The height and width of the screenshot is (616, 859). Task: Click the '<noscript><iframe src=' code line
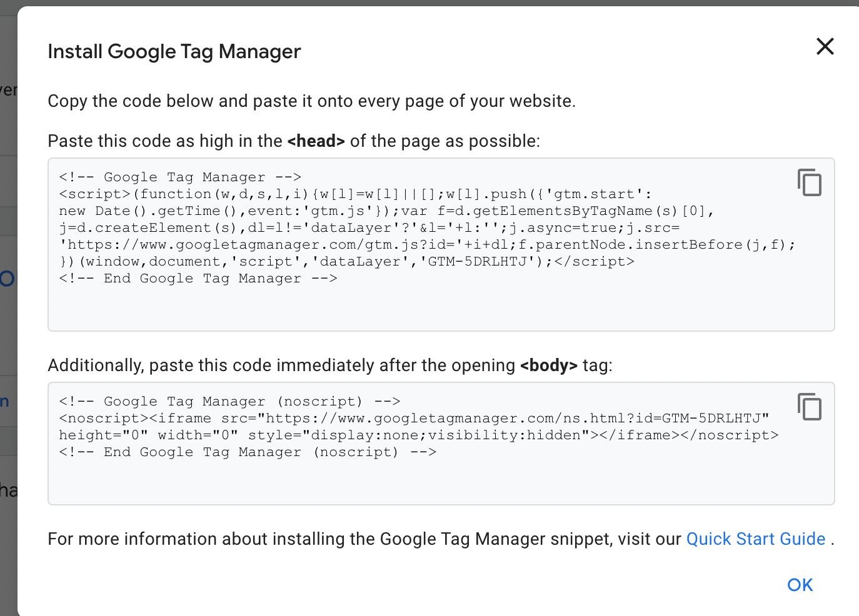[x=414, y=419]
